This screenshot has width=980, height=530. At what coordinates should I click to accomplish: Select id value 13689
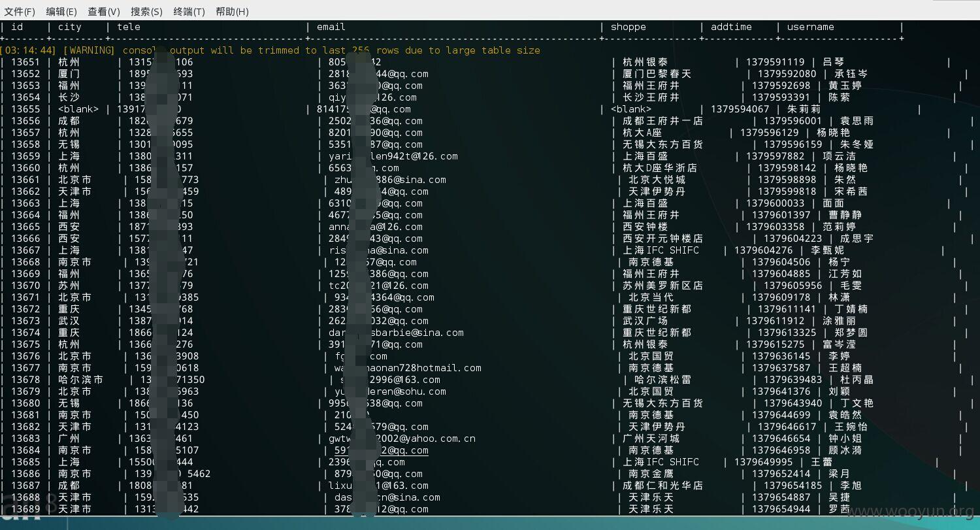click(x=25, y=509)
